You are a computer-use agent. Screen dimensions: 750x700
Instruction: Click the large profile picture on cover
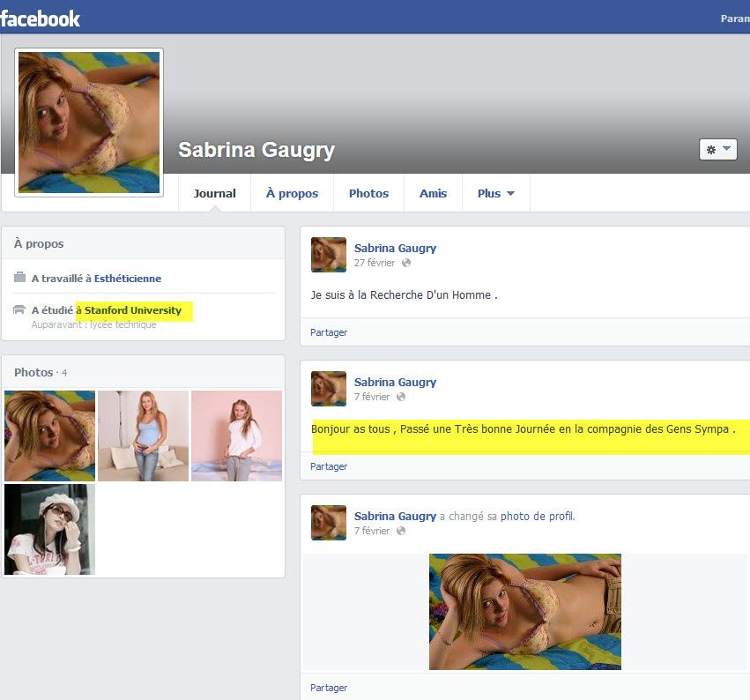(89, 123)
